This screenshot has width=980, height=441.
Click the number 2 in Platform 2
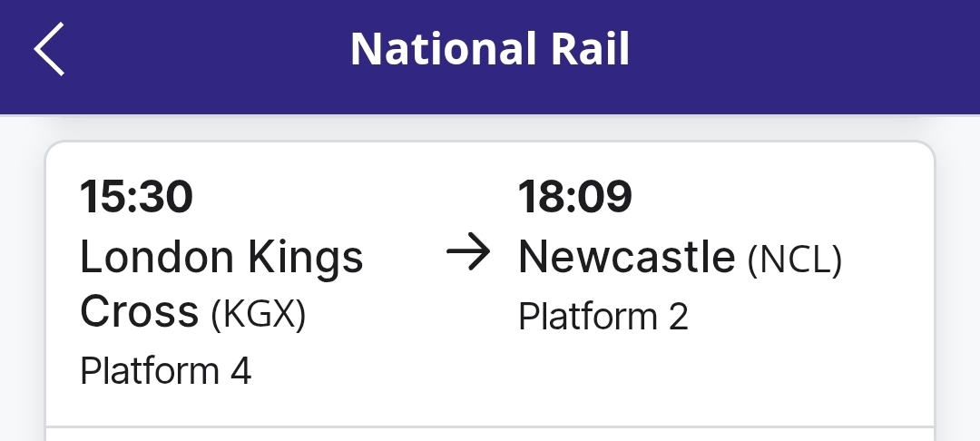(x=678, y=317)
